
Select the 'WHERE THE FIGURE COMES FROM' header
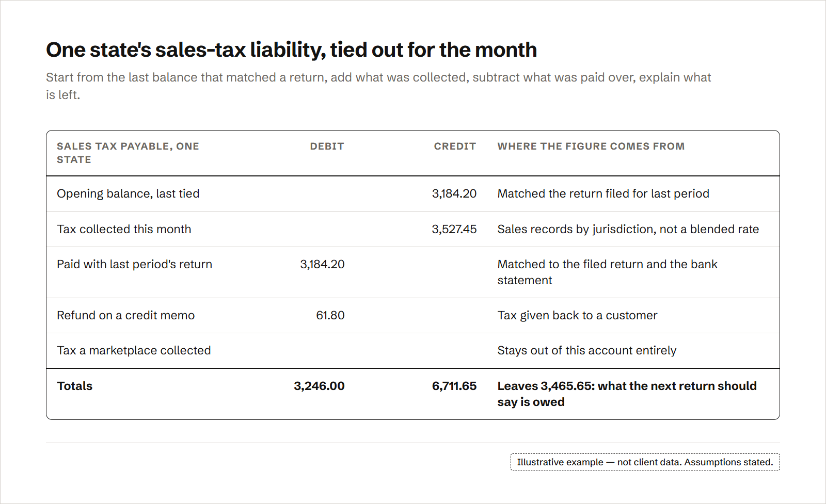tap(591, 146)
